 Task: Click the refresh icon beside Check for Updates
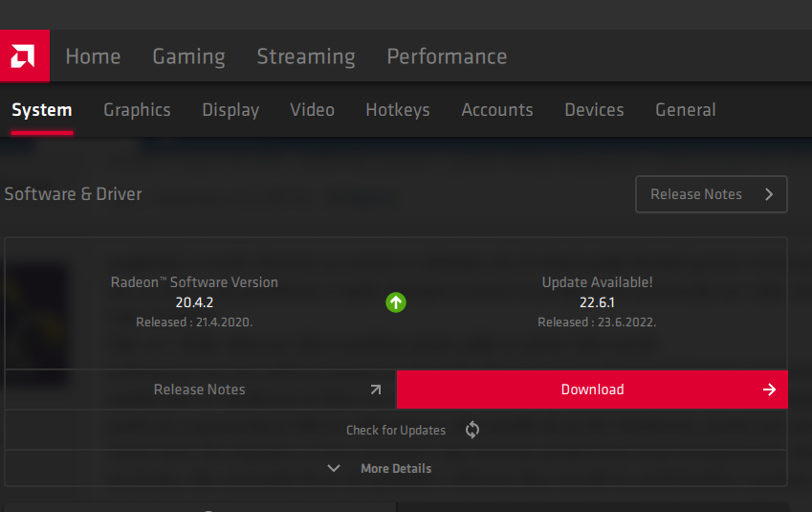click(472, 430)
